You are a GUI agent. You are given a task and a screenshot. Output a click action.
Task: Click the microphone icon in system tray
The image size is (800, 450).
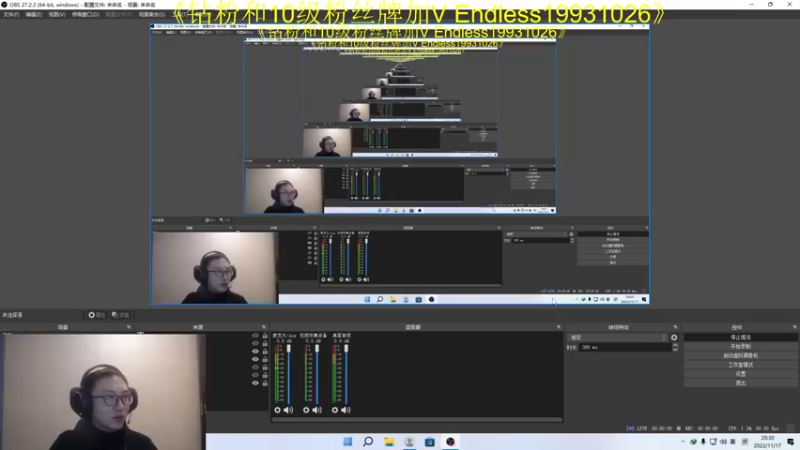[703, 441]
